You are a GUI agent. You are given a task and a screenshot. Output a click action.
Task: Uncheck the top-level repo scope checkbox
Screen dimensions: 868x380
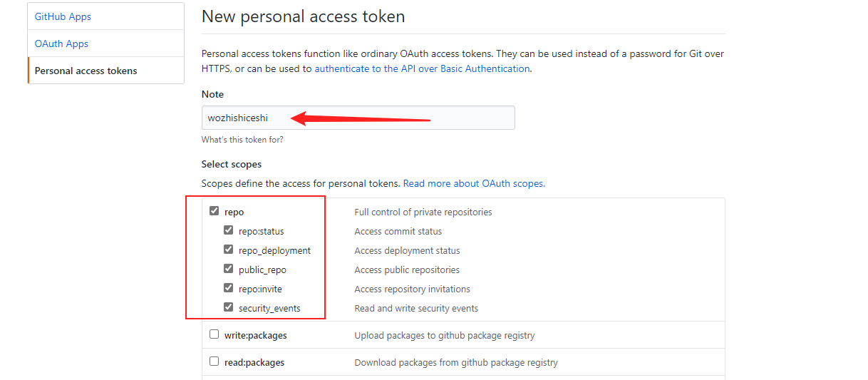pos(214,211)
